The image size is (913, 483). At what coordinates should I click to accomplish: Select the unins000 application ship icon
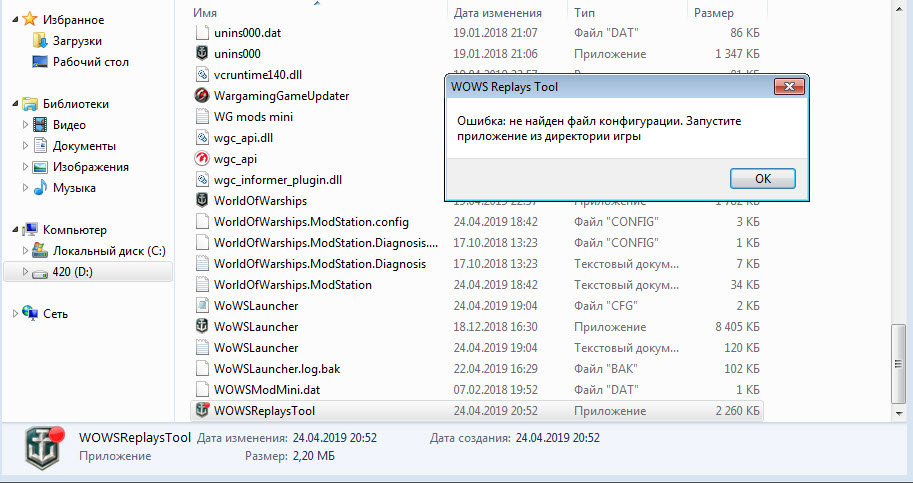[202, 54]
